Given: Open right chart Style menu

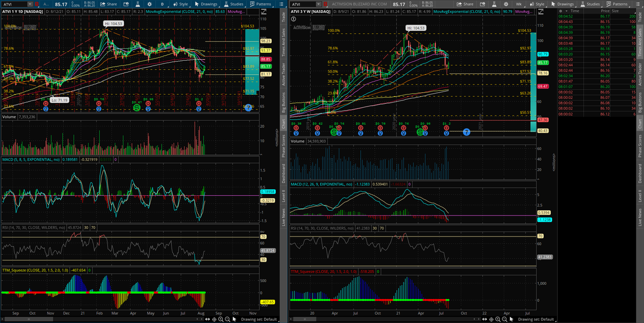Looking at the screenshot, I should click(x=538, y=4).
